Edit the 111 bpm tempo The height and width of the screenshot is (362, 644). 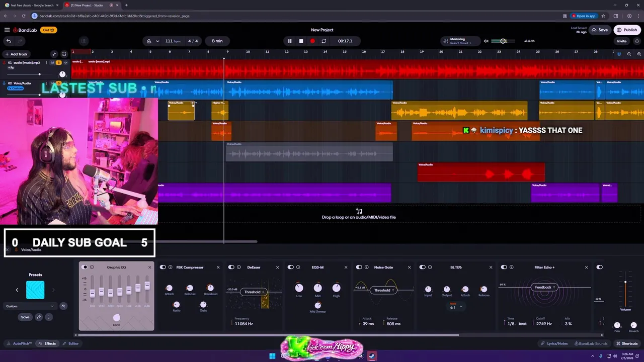click(x=173, y=41)
